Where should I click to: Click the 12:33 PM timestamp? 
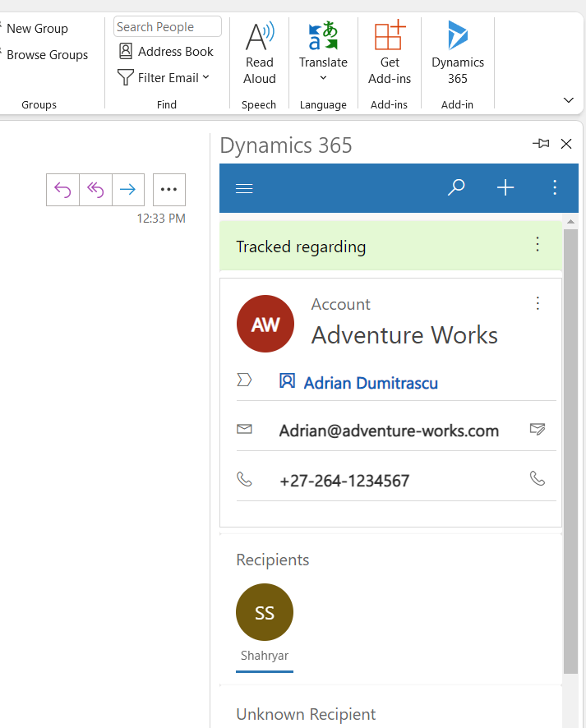click(x=161, y=219)
